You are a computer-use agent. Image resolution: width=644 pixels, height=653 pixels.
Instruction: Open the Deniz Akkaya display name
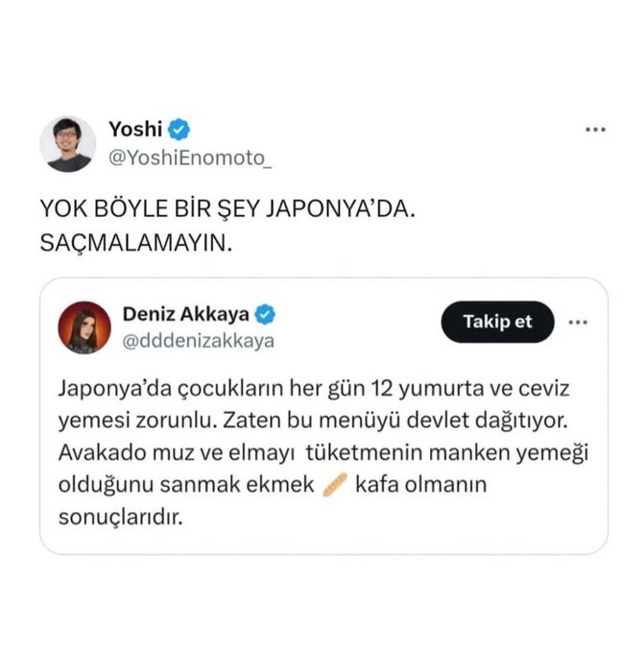point(185,314)
